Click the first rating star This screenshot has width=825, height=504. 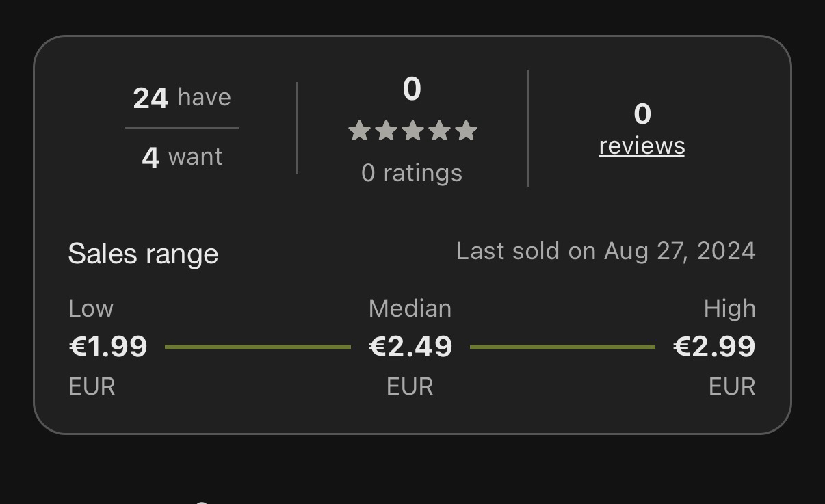click(x=359, y=131)
